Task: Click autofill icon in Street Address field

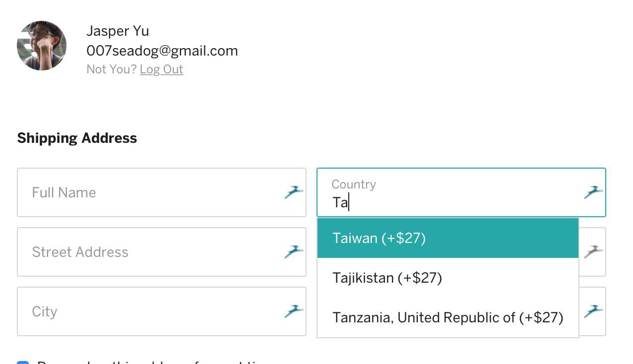Action: tap(294, 251)
